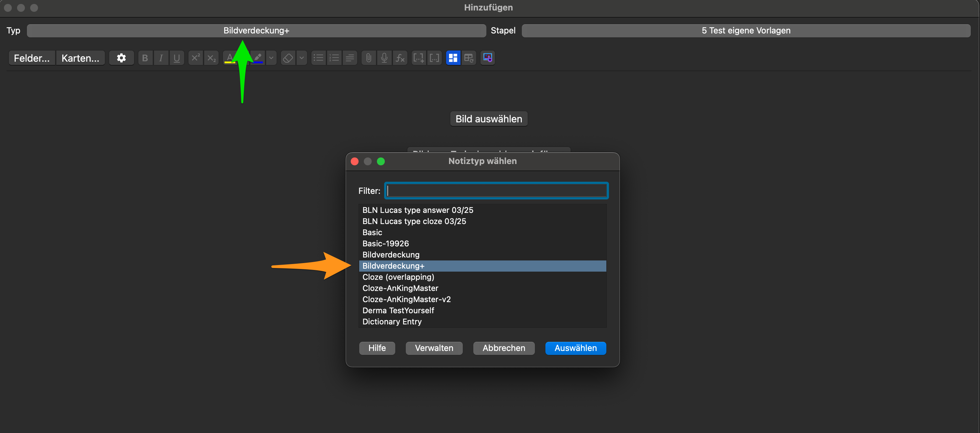Click into the Filter text field
Screen dimensions: 980x433
tap(496, 191)
